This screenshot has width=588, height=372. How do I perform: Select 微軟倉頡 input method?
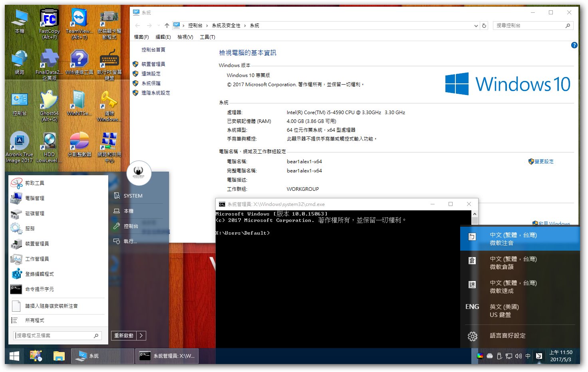click(520, 263)
